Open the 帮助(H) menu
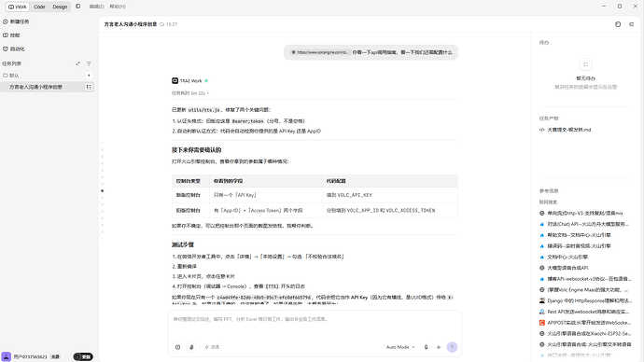This screenshot has width=644, height=362. click(118, 7)
